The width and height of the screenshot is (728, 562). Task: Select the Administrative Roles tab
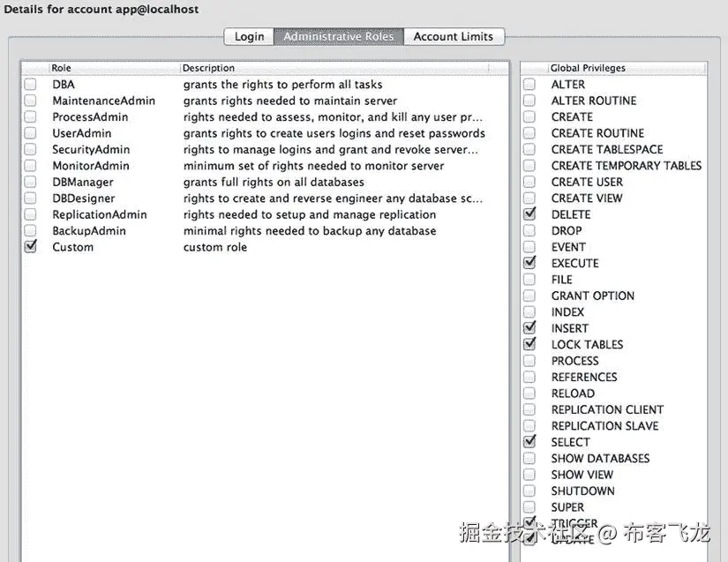(x=339, y=37)
